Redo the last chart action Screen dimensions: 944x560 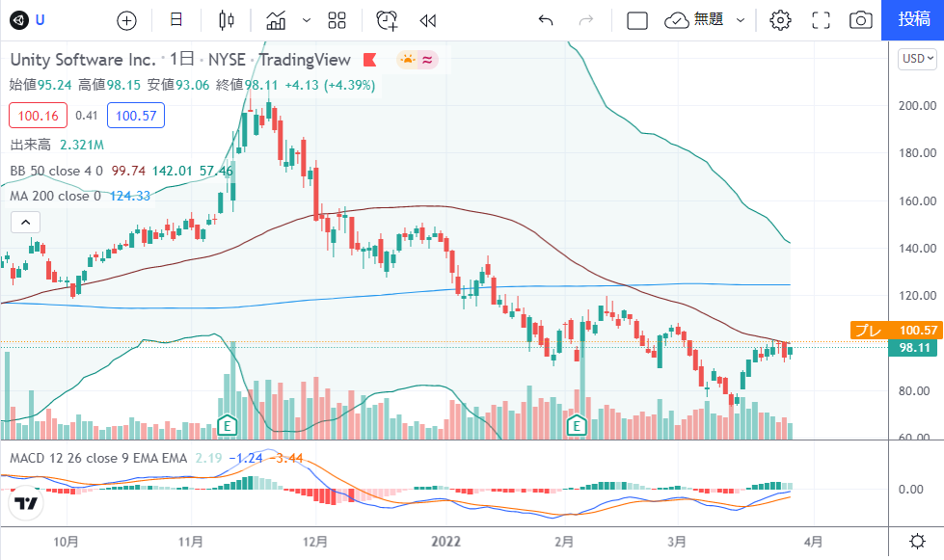[586, 21]
